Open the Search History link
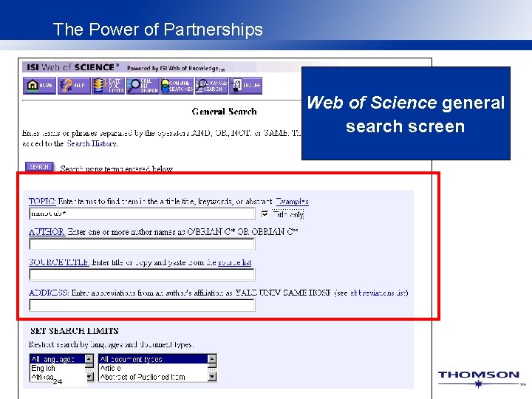 (x=92, y=143)
